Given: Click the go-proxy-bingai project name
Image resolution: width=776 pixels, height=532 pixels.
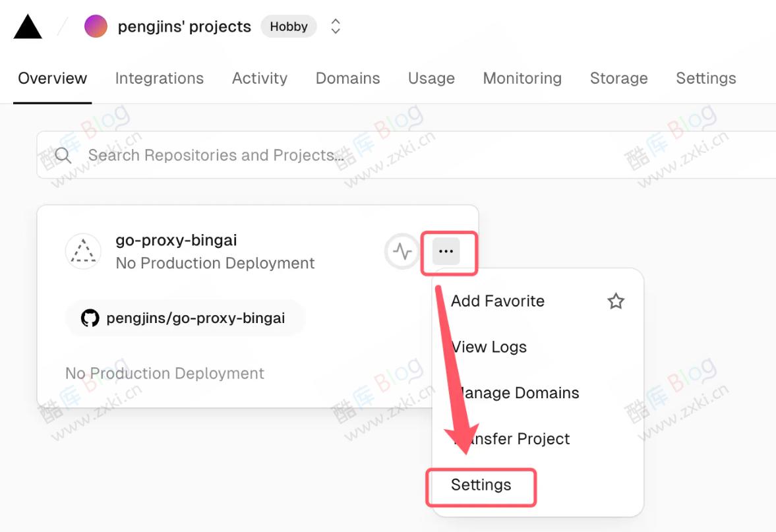Looking at the screenshot, I should [175, 240].
